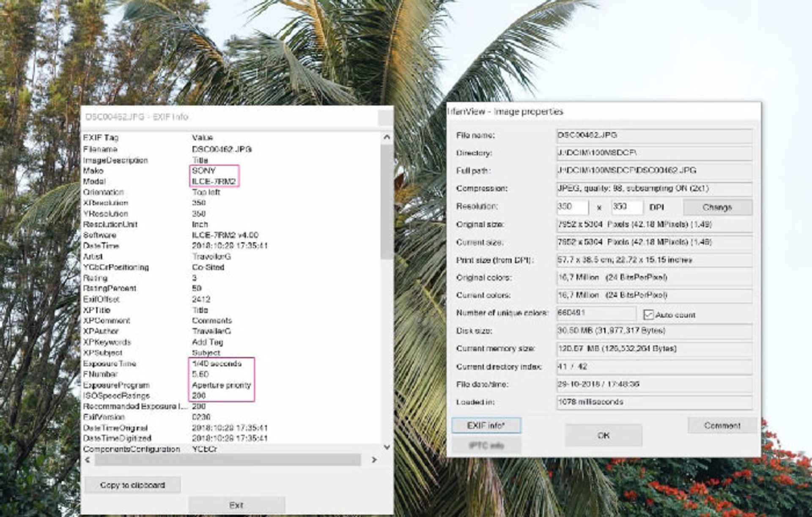
Task: Click the Change DPI button
Action: [717, 207]
